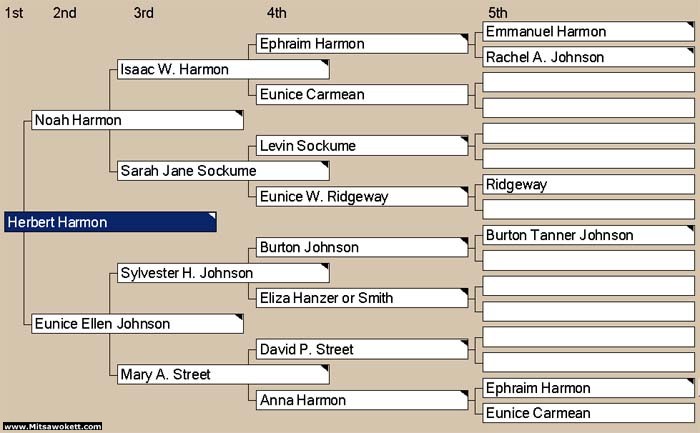Click corner marker on Emmanuel Harmon box
700x433 pixels.
tap(690, 25)
